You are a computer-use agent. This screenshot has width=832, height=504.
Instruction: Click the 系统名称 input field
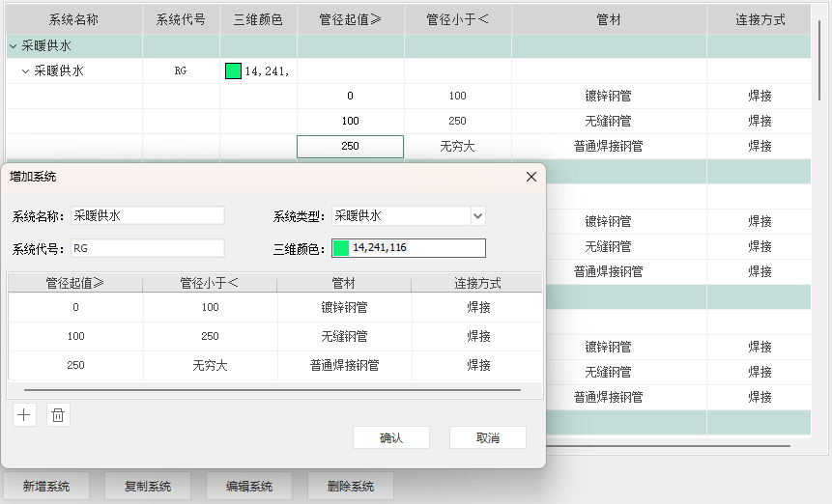pos(148,215)
